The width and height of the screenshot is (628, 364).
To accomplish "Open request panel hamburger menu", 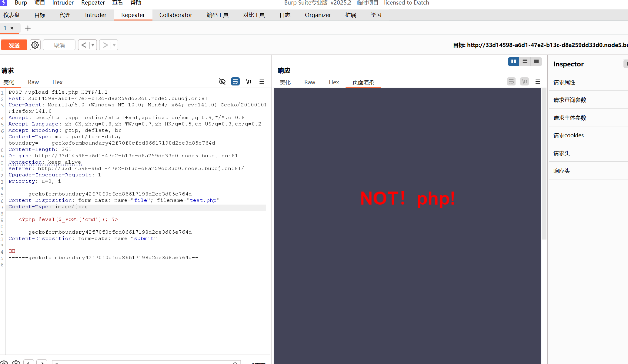I will tap(262, 82).
